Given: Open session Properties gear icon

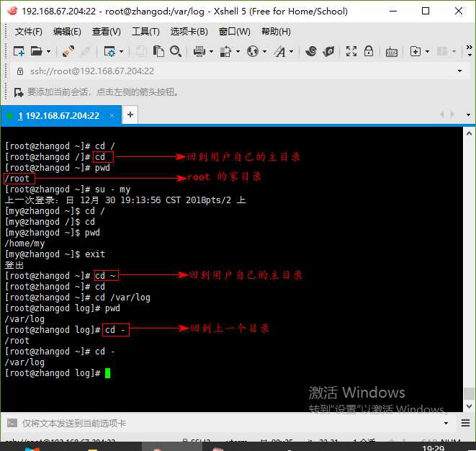Looking at the screenshot, I should click(109, 52).
